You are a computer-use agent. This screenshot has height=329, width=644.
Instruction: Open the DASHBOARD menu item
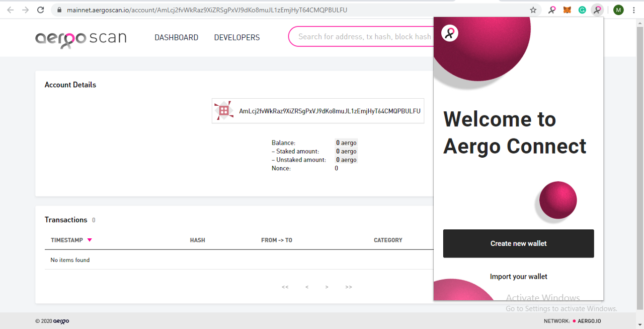click(176, 37)
